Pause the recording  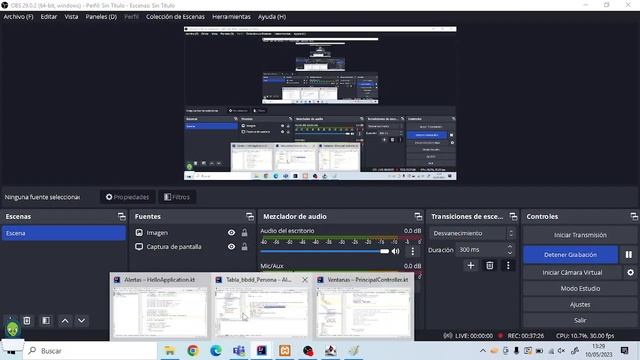(x=629, y=255)
